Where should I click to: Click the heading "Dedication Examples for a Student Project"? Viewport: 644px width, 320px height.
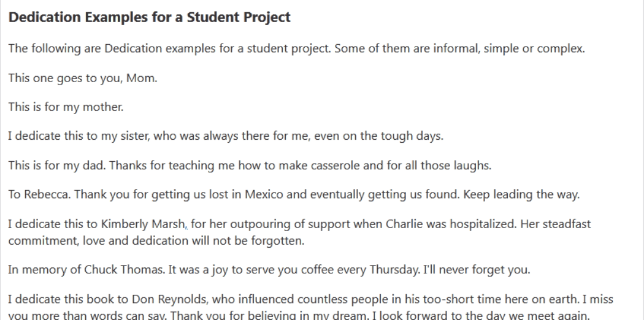pos(150,17)
